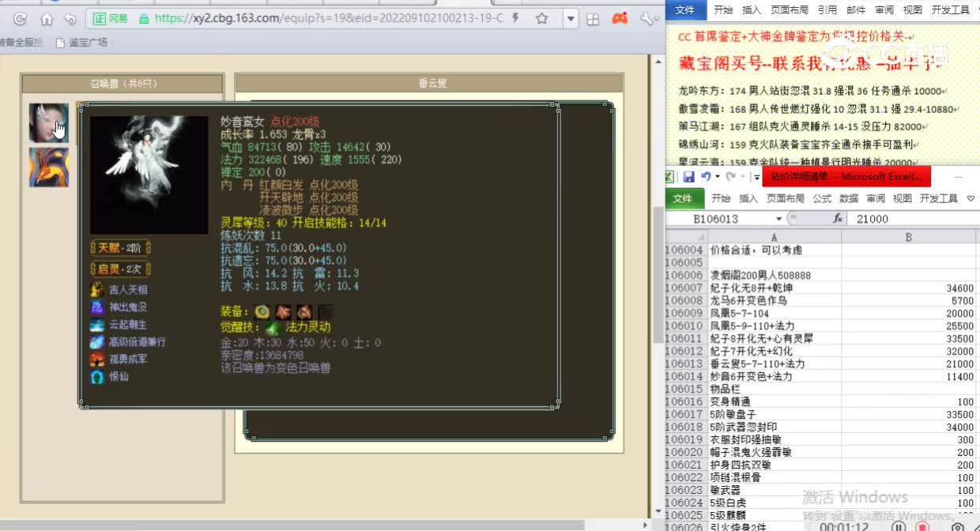Click Excel redo icon

click(729, 176)
